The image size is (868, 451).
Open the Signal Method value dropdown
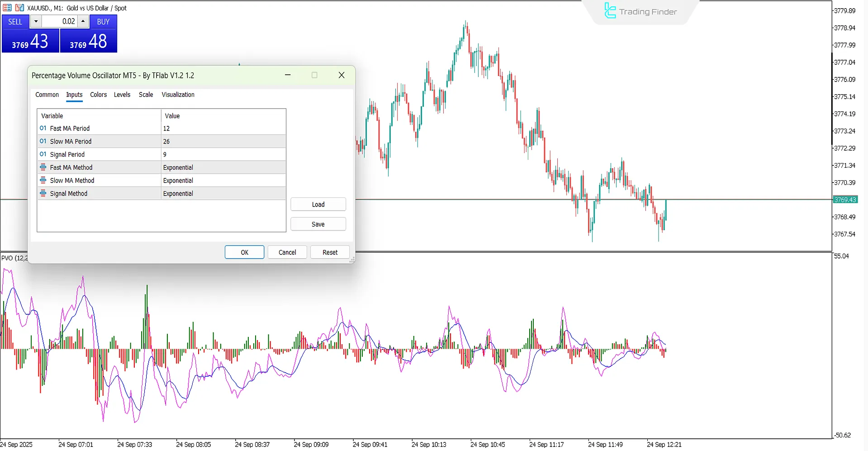pyautogui.click(x=223, y=193)
